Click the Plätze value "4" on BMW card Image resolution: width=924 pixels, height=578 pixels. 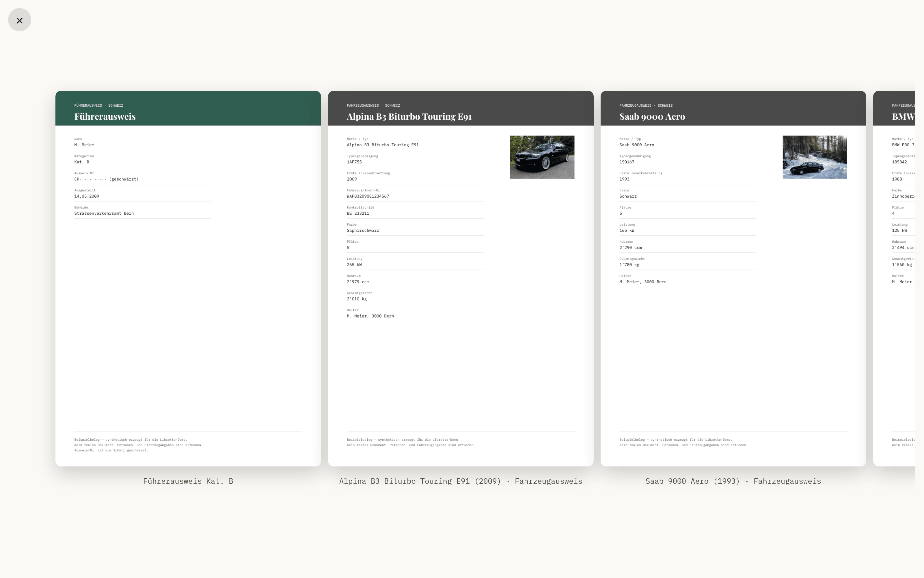(x=893, y=214)
